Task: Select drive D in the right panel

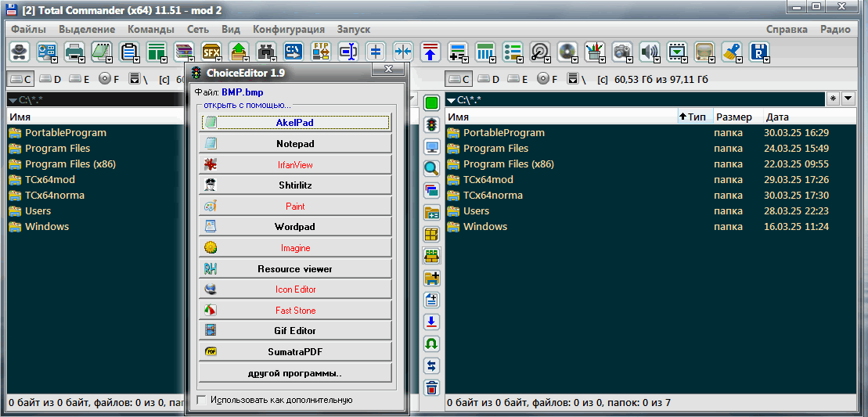Action: pyautogui.click(x=489, y=79)
